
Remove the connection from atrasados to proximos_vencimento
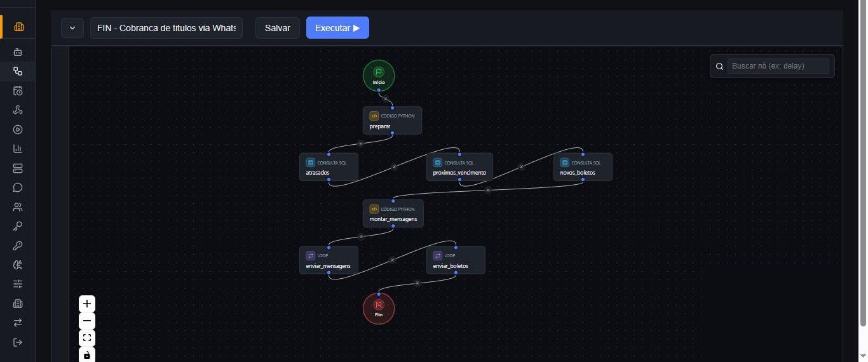click(x=393, y=166)
